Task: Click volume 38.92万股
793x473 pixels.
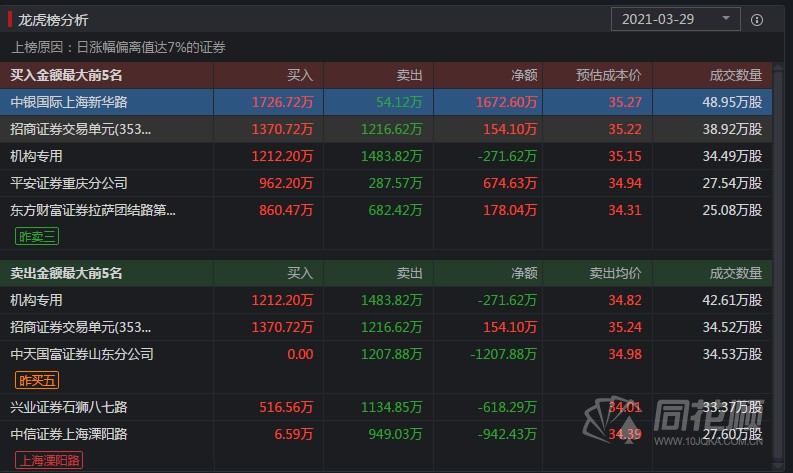Action: pos(732,129)
